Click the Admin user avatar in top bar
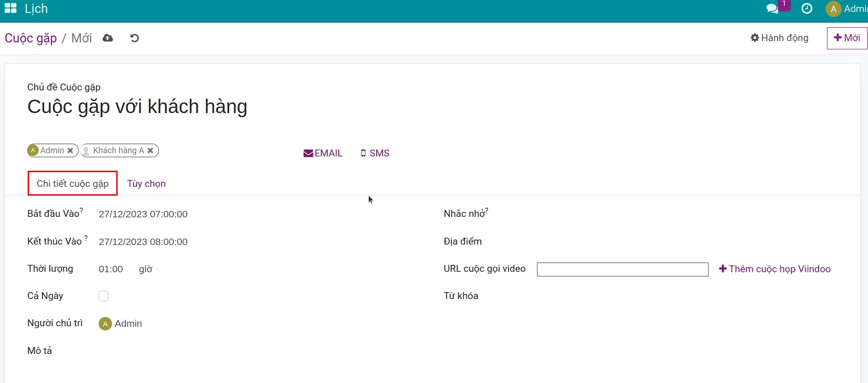The width and height of the screenshot is (868, 383). pos(833,9)
